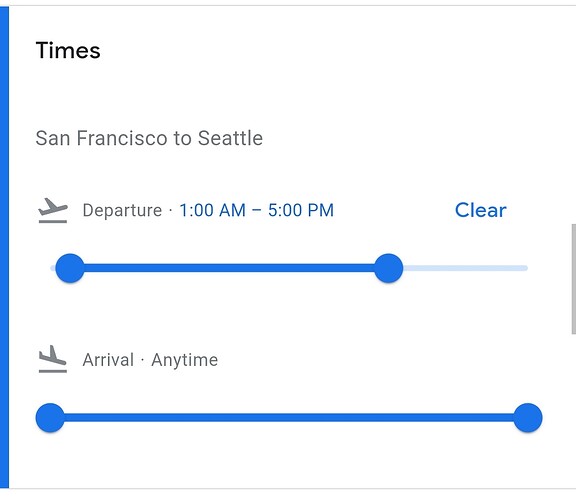The height and width of the screenshot is (500, 576).
Task: Click the Arrival Anytime label
Action: click(x=150, y=360)
